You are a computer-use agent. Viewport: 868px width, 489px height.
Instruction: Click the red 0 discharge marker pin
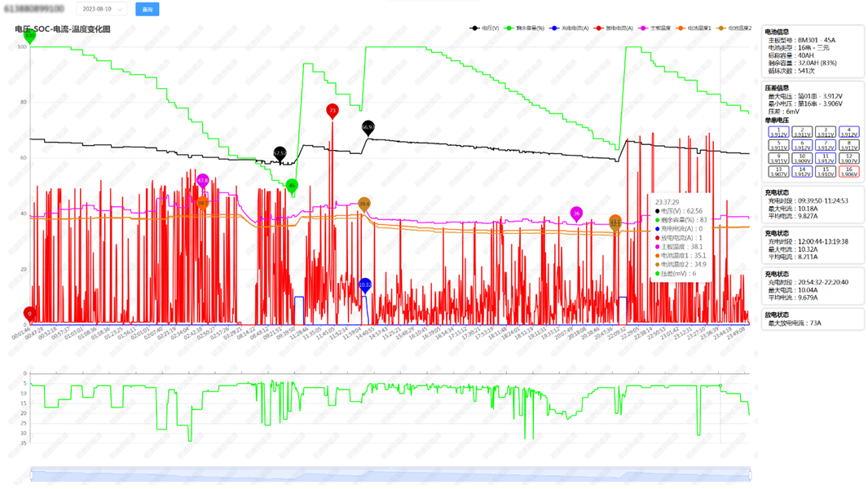(30, 313)
